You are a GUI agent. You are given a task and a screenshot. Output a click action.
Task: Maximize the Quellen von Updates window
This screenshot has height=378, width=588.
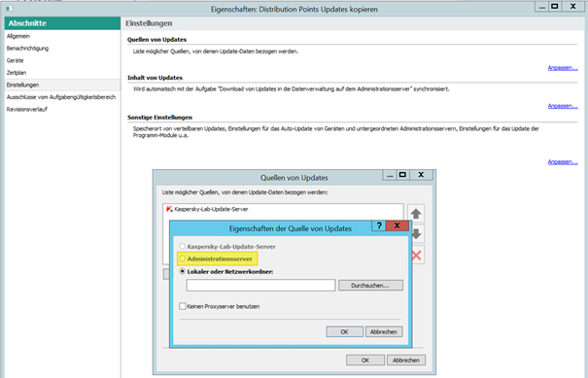coord(402,175)
